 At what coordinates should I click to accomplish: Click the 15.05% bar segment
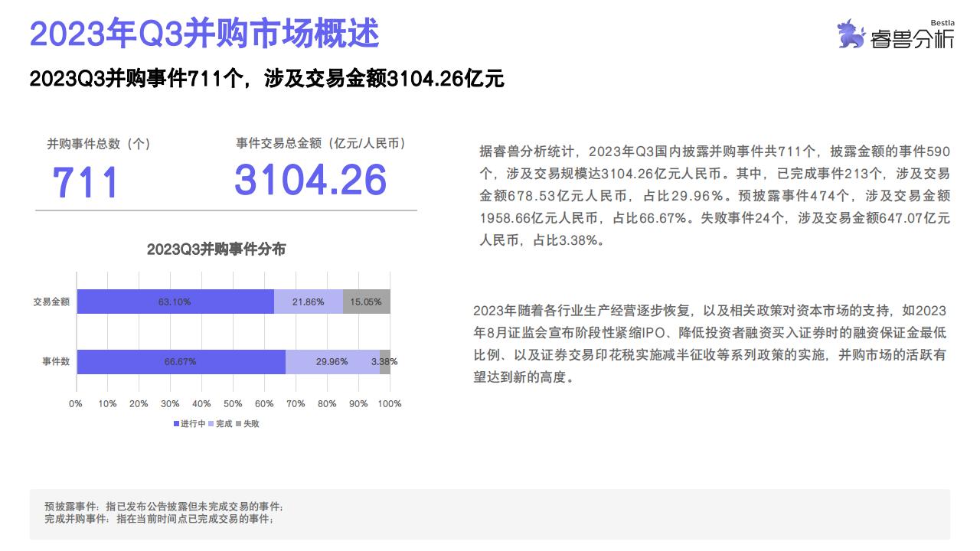point(367,302)
